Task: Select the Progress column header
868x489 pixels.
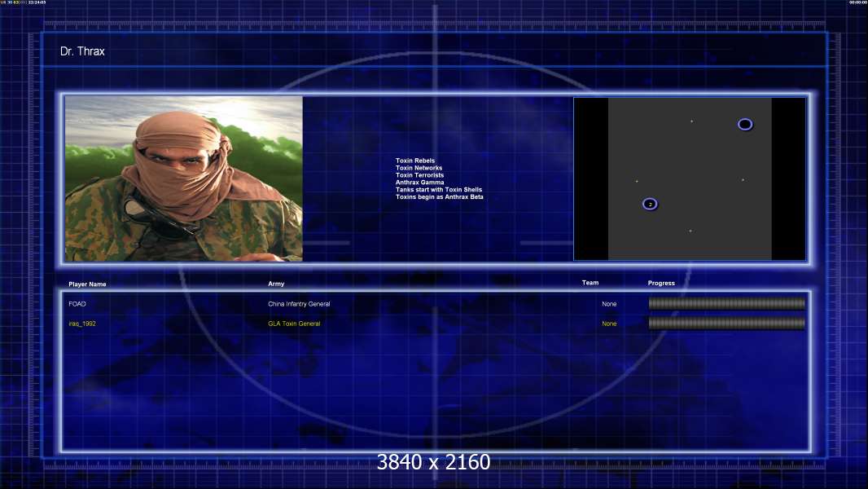Action: [661, 283]
